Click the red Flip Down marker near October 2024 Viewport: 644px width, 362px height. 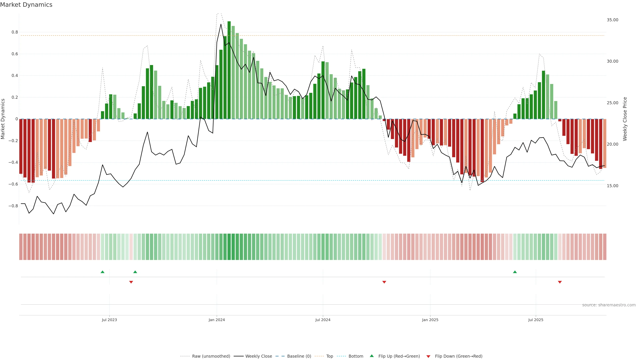coord(384,282)
